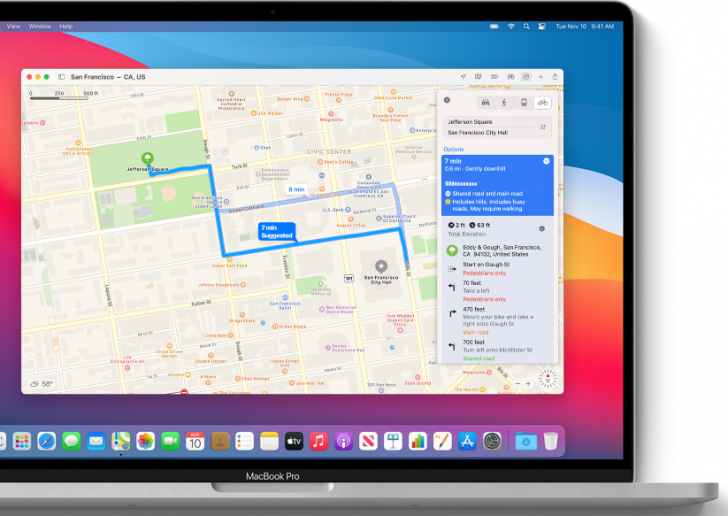Open News from the Dock
The height and width of the screenshot is (516, 728).
[368, 441]
